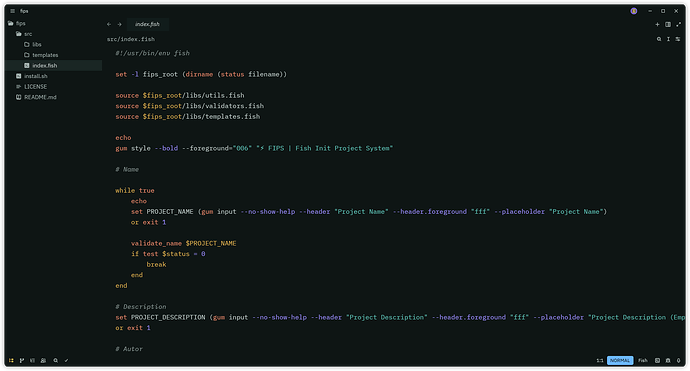Open buffer search in editor toolbar
This screenshot has height=371, width=690.
659,39
